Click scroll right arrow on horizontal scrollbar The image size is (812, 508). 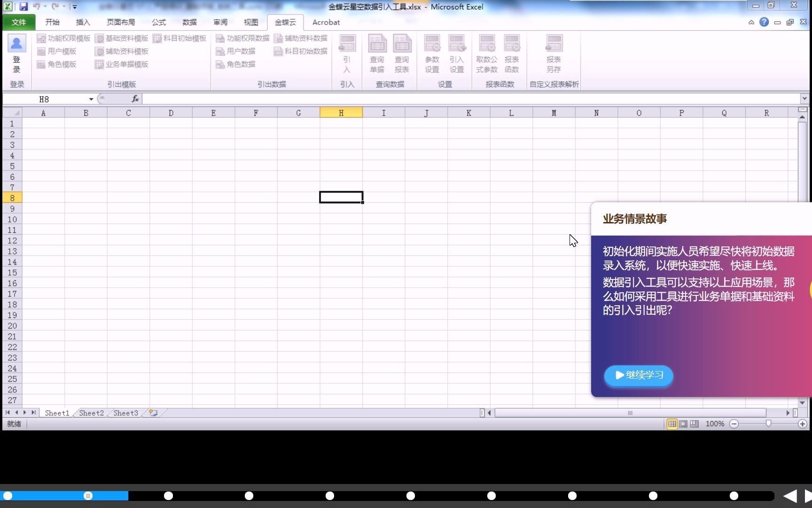point(788,413)
